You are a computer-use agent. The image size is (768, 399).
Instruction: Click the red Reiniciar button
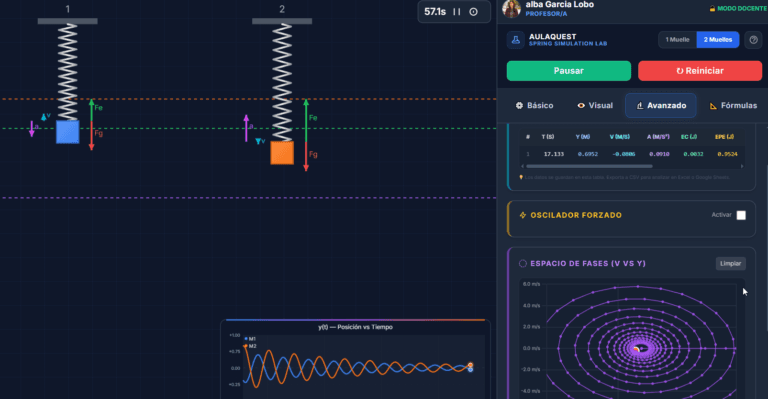[699, 70]
